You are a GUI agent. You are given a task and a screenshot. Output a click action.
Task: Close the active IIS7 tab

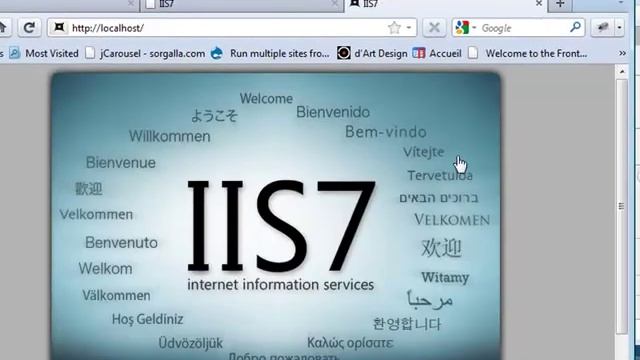539,4
